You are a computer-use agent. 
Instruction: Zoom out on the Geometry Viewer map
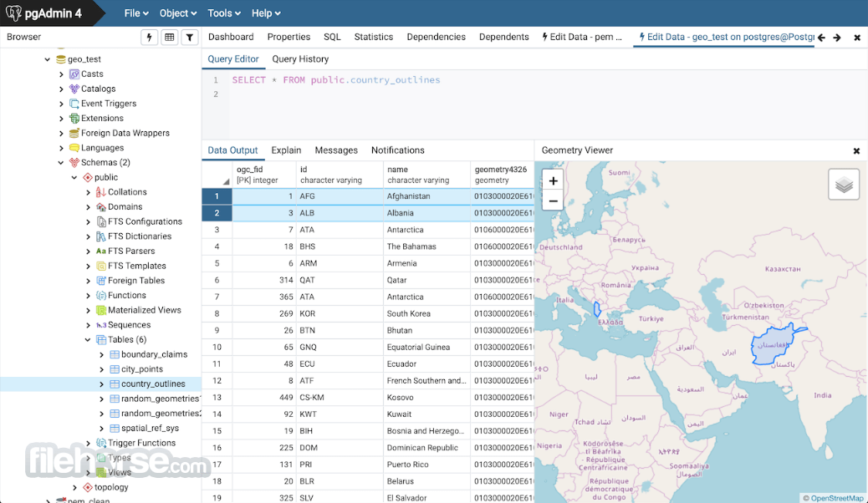click(553, 201)
